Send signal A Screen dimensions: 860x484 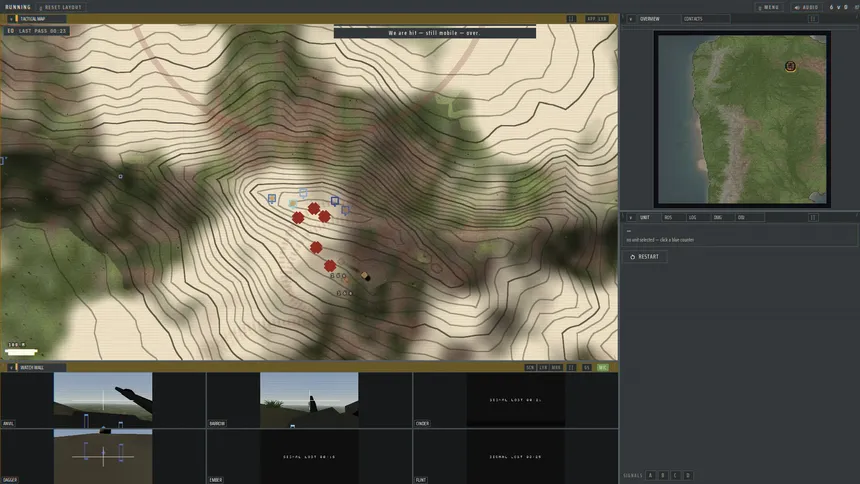650,475
